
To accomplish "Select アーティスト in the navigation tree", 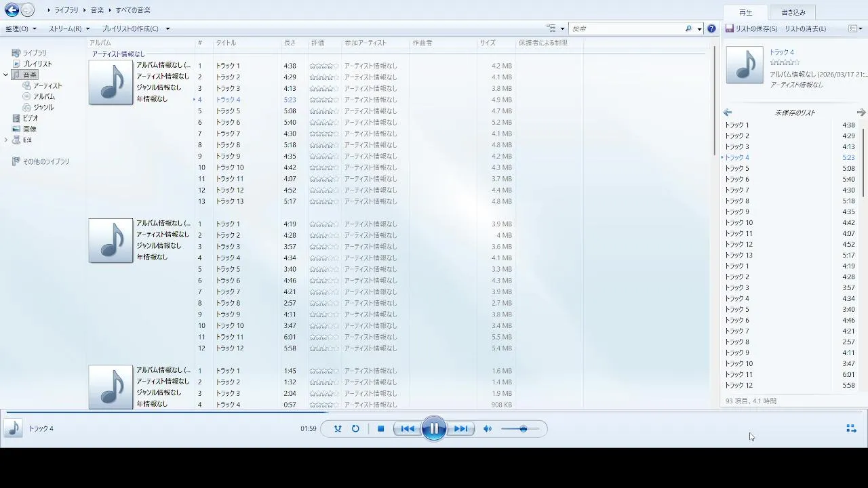I will click(47, 85).
